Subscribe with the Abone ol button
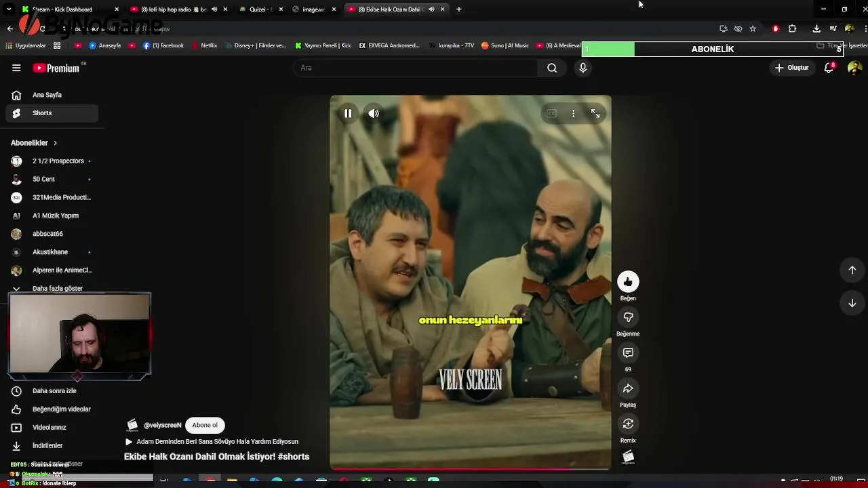868x488 pixels. pos(205,425)
